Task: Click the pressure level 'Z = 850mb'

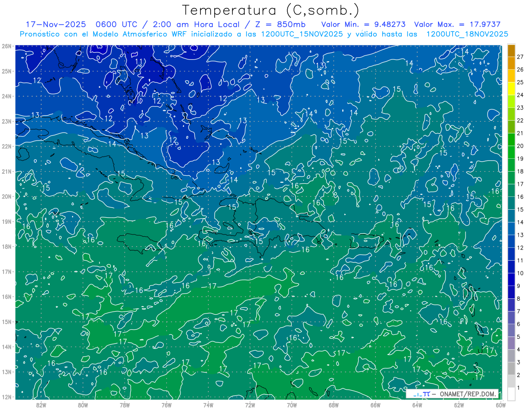Action: (x=281, y=24)
